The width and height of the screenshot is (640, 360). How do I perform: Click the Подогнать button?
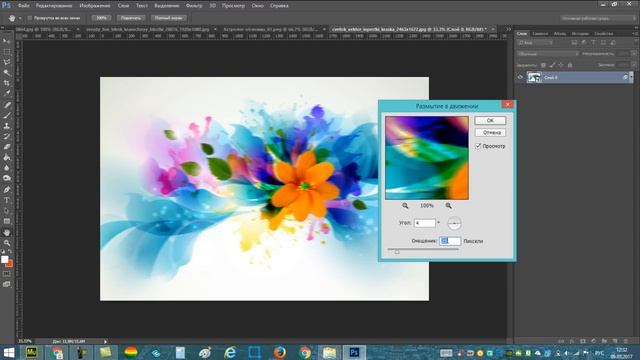point(131,18)
